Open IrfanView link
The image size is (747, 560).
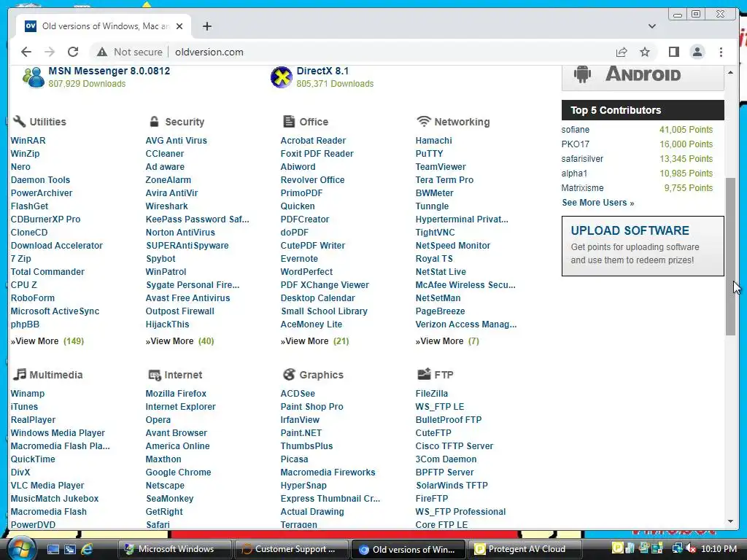click(x=300, y=419)
